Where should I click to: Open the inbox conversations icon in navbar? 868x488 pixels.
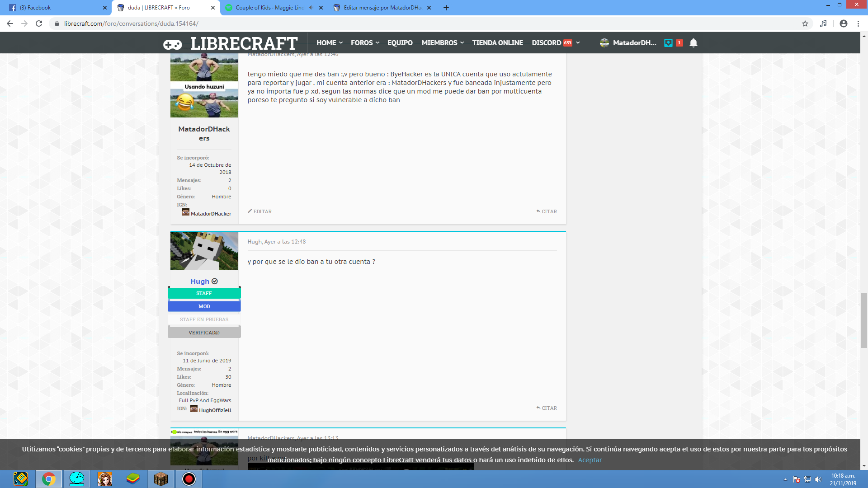[x=668, y=43]
